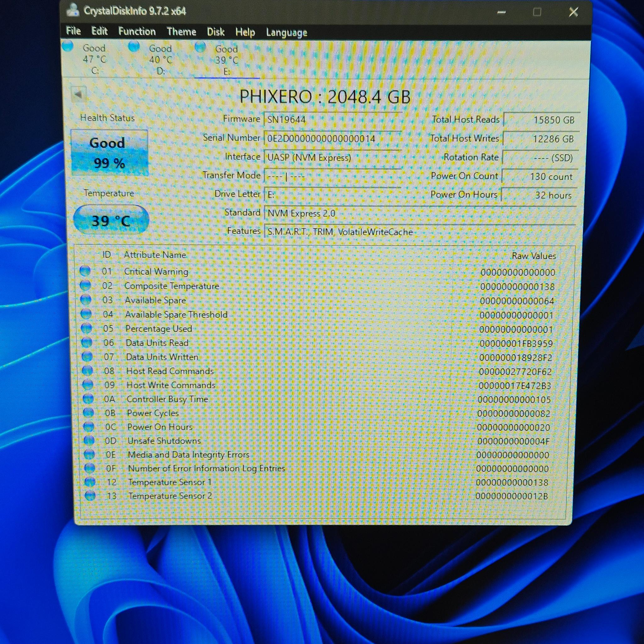
Task: Click the ID column header
Action: (x=106, y=255)
